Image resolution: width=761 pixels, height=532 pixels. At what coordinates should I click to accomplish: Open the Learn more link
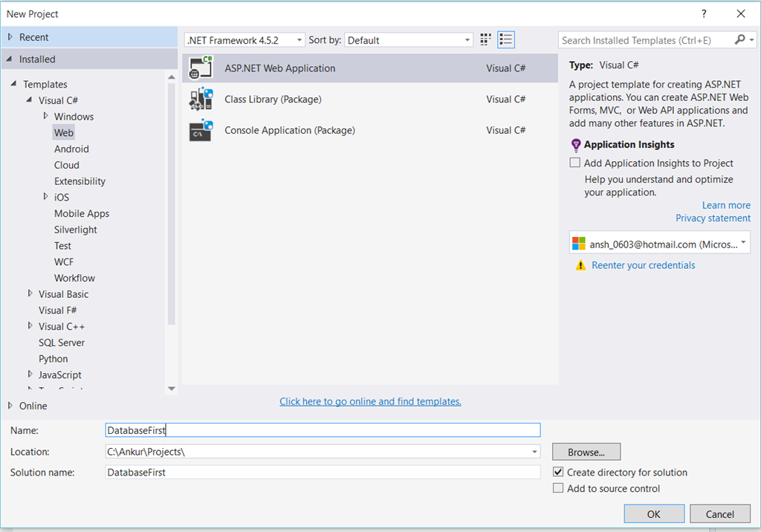tap(726, 205)
